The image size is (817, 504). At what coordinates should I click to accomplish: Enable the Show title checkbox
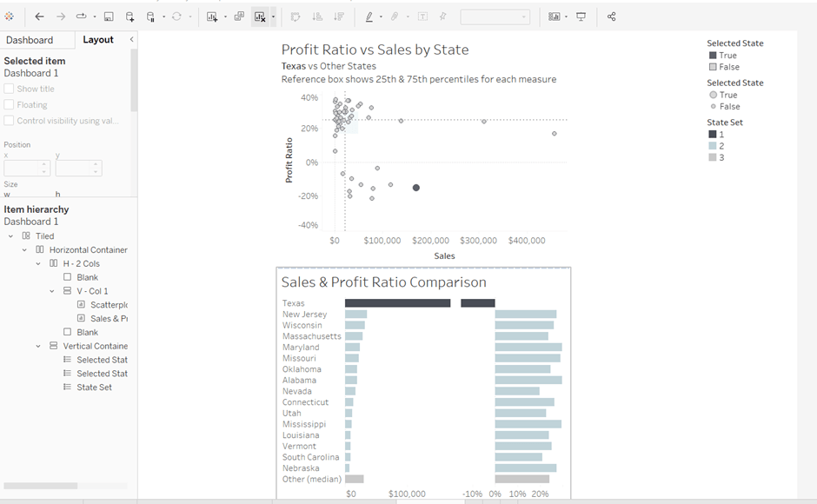pyautogui.click(x=9, y=89)
